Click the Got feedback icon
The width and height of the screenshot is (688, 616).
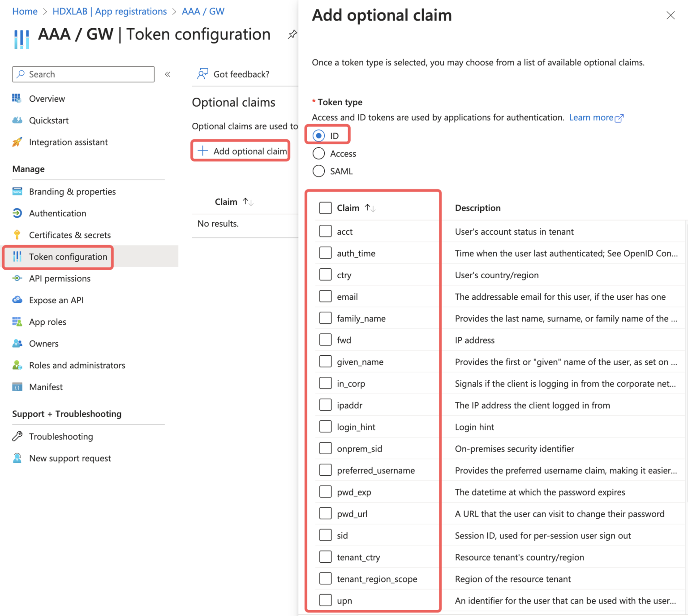(x=202, y=74)
